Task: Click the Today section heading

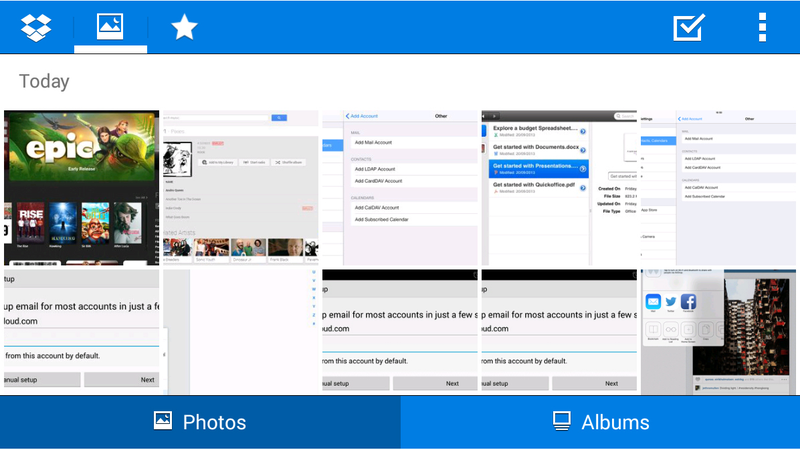Action: point(44,82)
